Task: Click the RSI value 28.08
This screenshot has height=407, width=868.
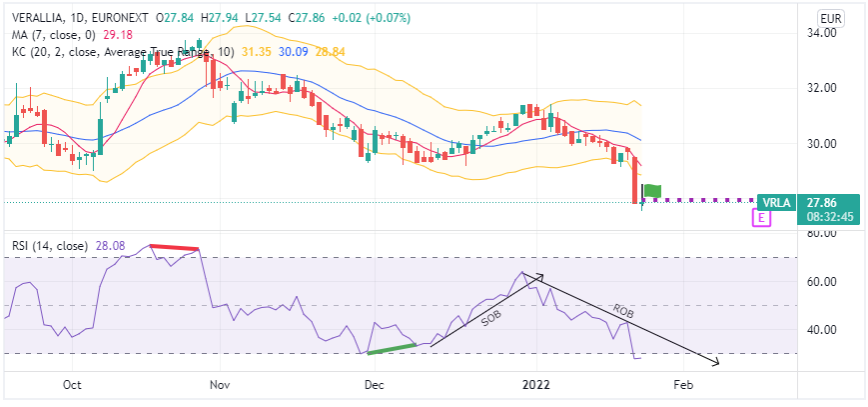Action: (x=109, y=245)
